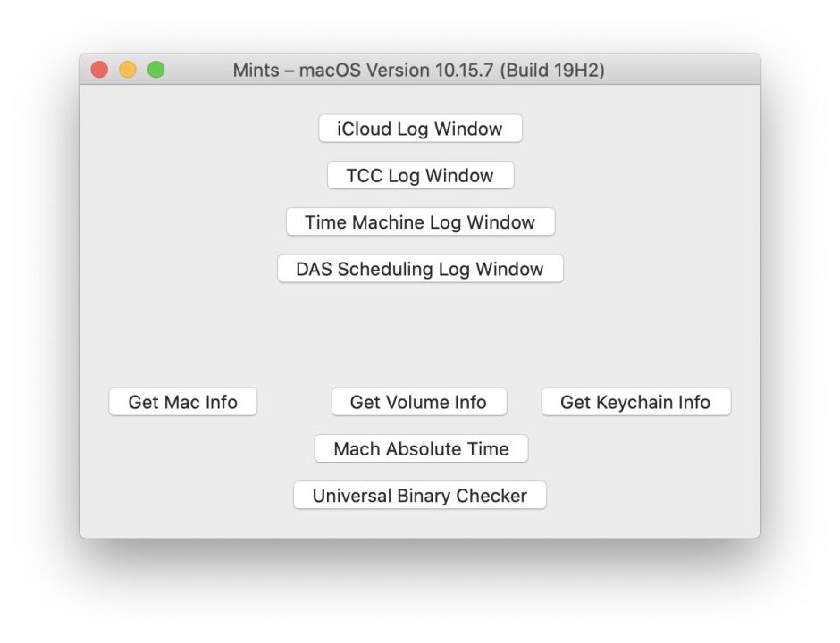Click Get Keychain Info
The image size is (840, 643).
(x=635, y=402)
